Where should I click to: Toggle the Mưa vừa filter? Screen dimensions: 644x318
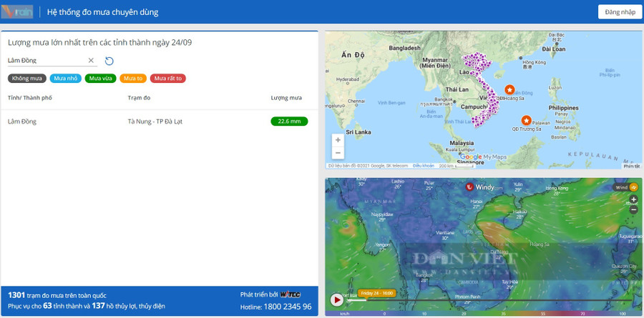[x=100, y=78]
